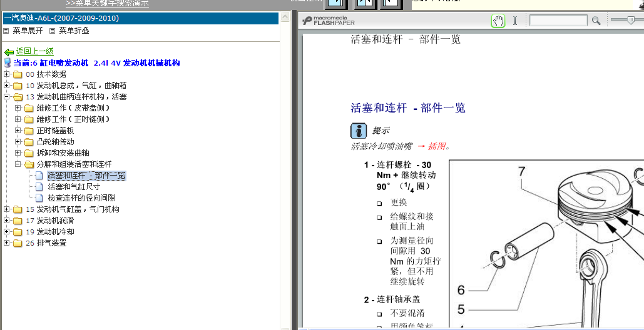
Task: Click the 菜单展开 button text
Action: pos(28,31)
